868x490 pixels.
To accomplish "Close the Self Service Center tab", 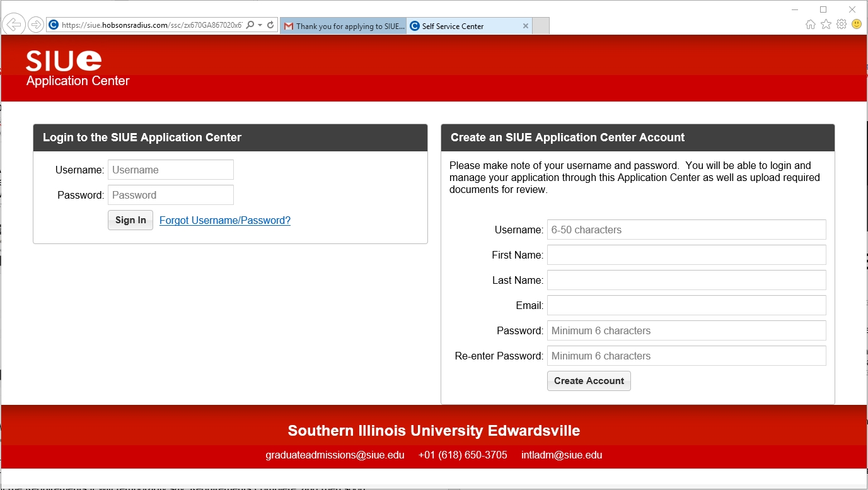I will tap(526, 26).
